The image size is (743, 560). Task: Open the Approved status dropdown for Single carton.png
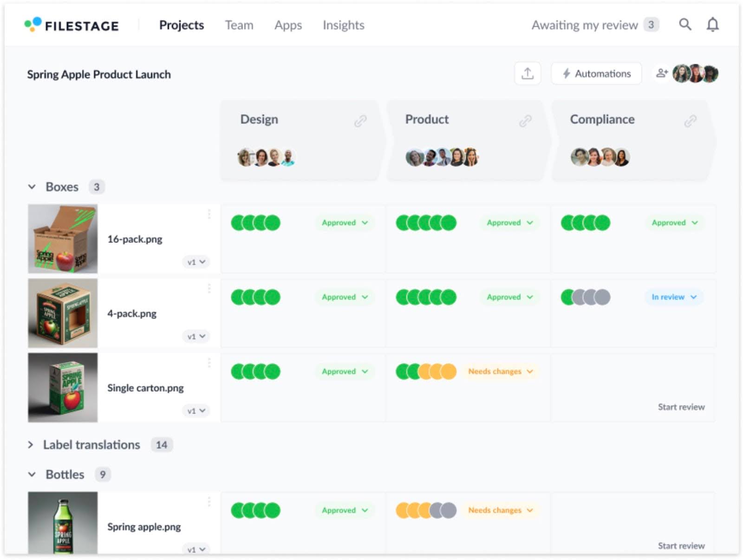[344, 371]
